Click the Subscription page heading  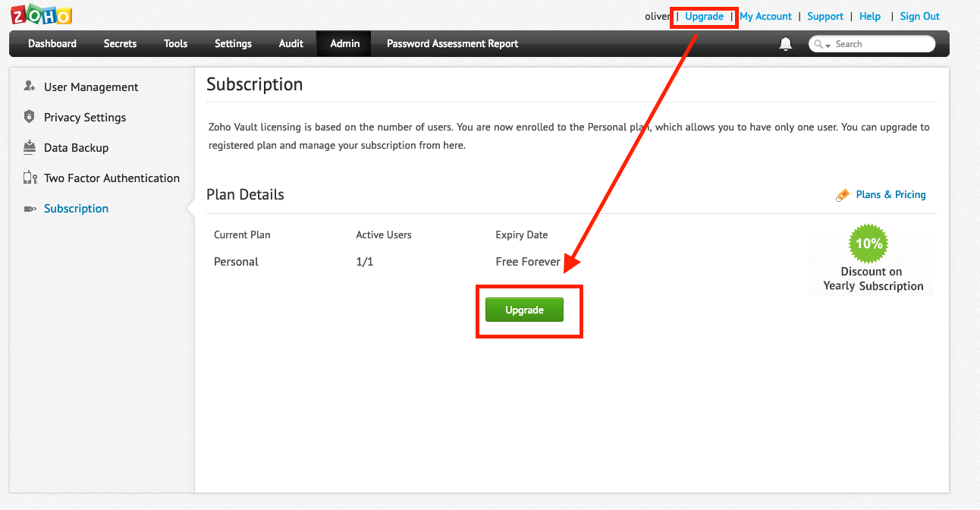point(255,84)
